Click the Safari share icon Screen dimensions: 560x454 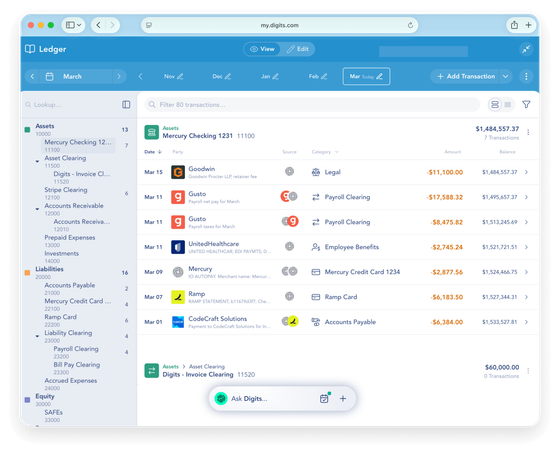point(514,25)
